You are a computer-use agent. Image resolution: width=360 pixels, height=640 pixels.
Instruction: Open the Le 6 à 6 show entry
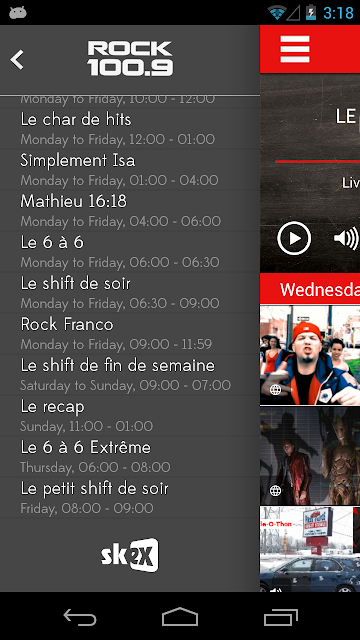click(x=130, y=252)
